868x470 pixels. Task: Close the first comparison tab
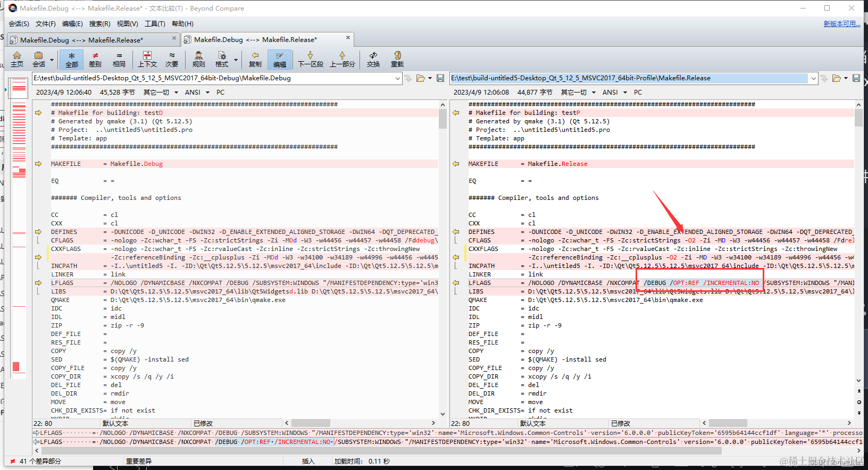point(174,38)
